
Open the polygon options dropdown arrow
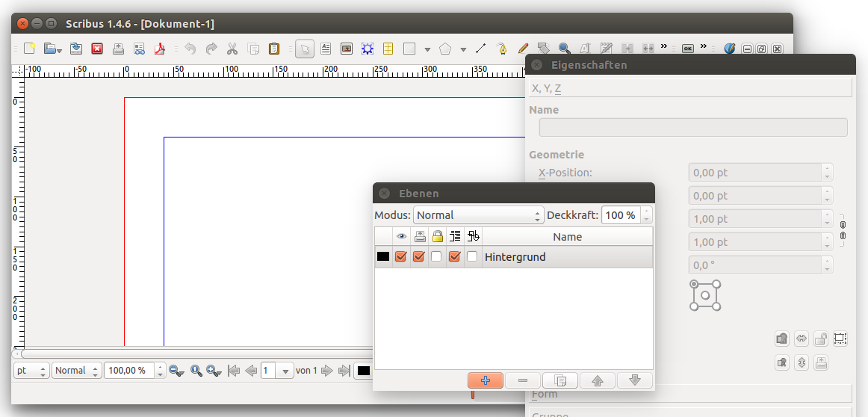[463, 49]
